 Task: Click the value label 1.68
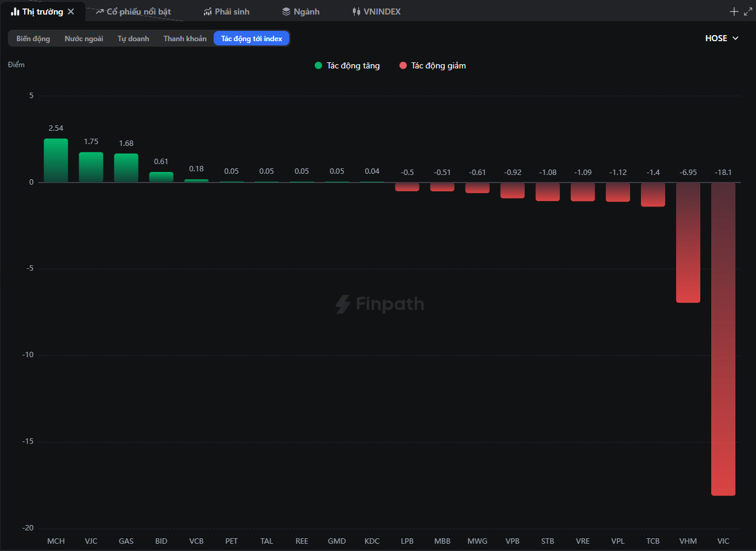[126, 144]
